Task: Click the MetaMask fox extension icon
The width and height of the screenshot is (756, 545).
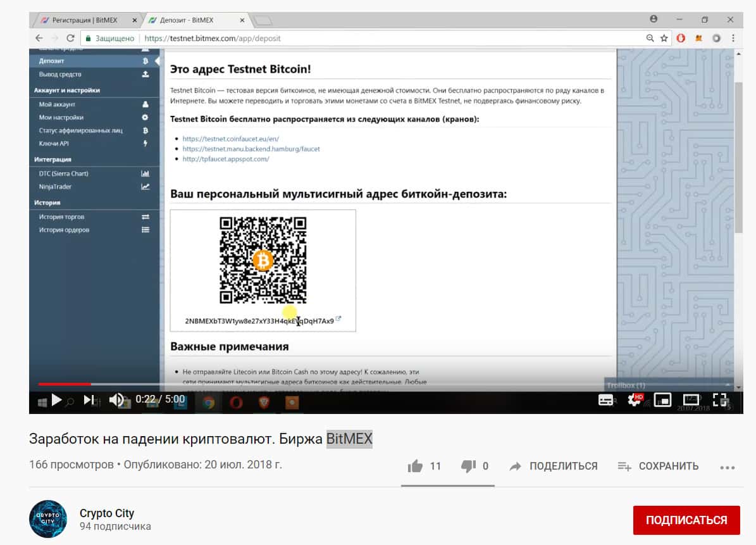Action: [x=698, y=38]
